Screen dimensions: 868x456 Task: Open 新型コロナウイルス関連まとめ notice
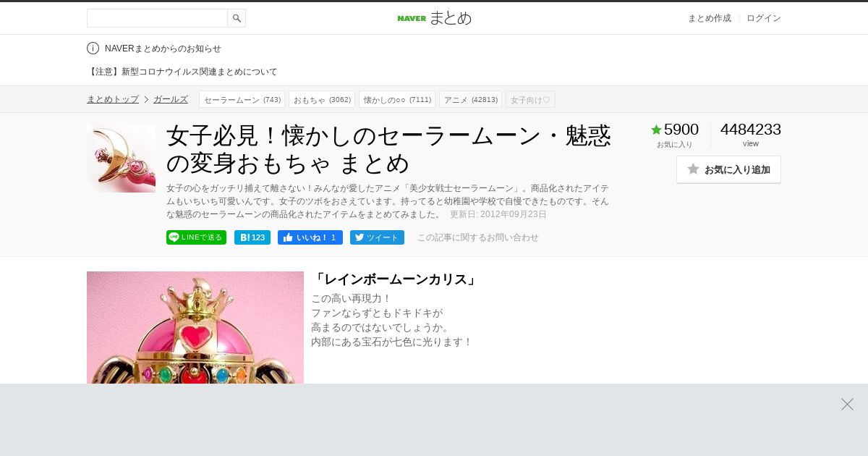point(182,72)
